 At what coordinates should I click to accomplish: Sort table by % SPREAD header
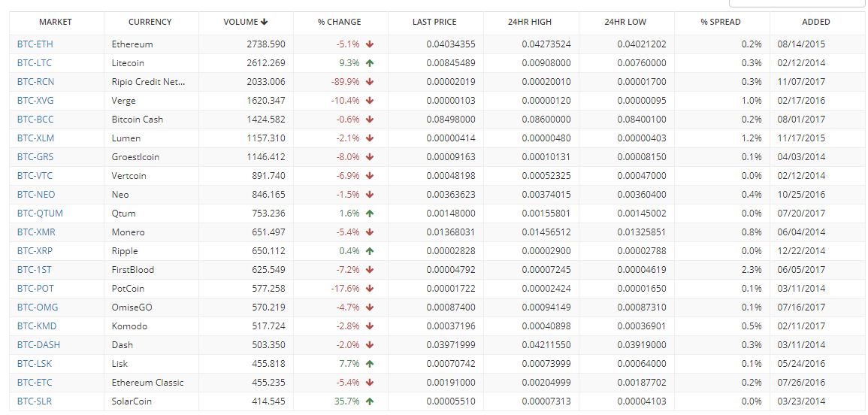click(721, 22)
